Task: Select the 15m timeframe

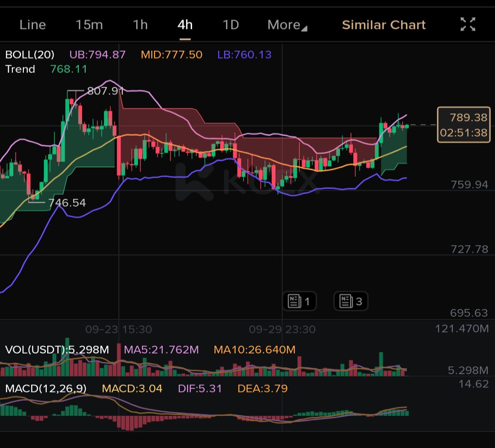Action: (x=89, y=25)
